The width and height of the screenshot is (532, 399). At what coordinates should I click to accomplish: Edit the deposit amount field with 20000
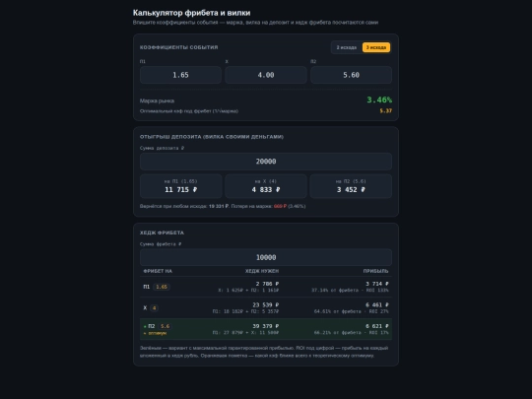(x=266, y=162)
